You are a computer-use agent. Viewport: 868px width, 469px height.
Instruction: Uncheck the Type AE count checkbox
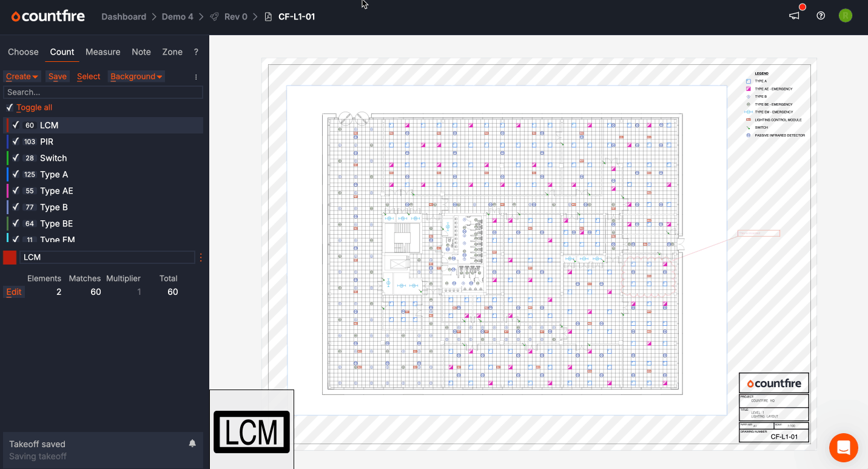click(x=16, y=191)
